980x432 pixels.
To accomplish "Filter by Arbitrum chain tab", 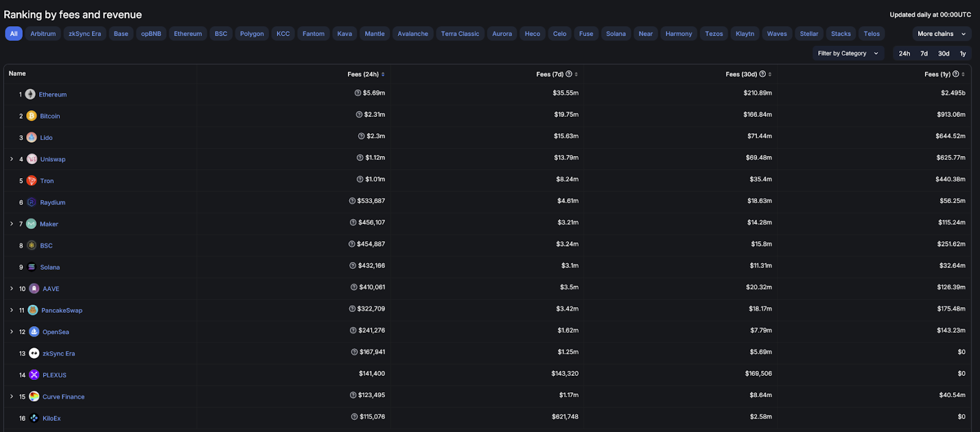I will 43,34.
